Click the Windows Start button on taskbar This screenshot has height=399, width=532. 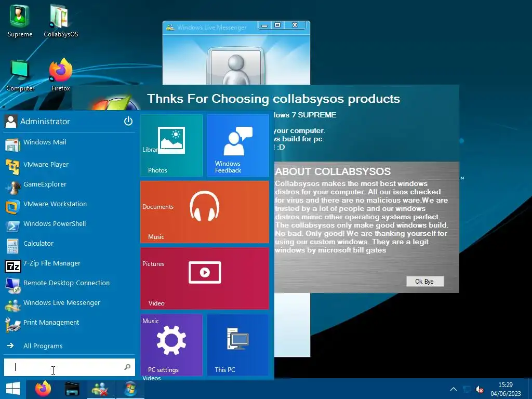tap(13, 389)
